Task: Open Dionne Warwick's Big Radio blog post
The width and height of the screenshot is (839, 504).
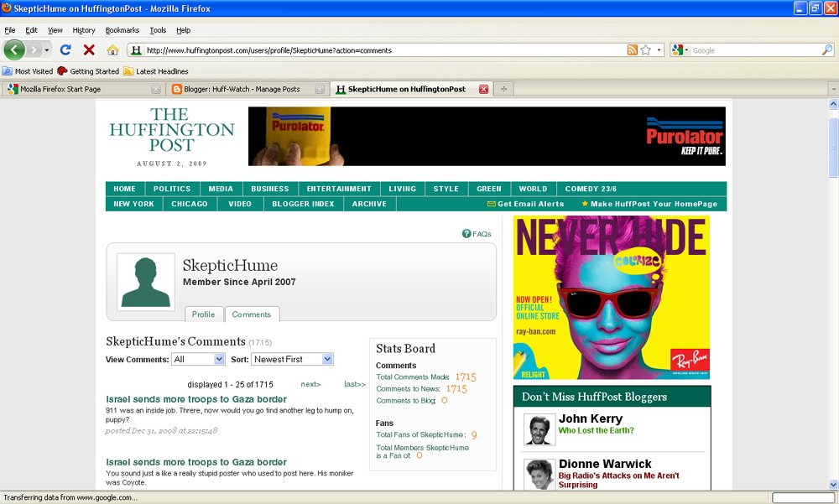Action: coord(618,480)
